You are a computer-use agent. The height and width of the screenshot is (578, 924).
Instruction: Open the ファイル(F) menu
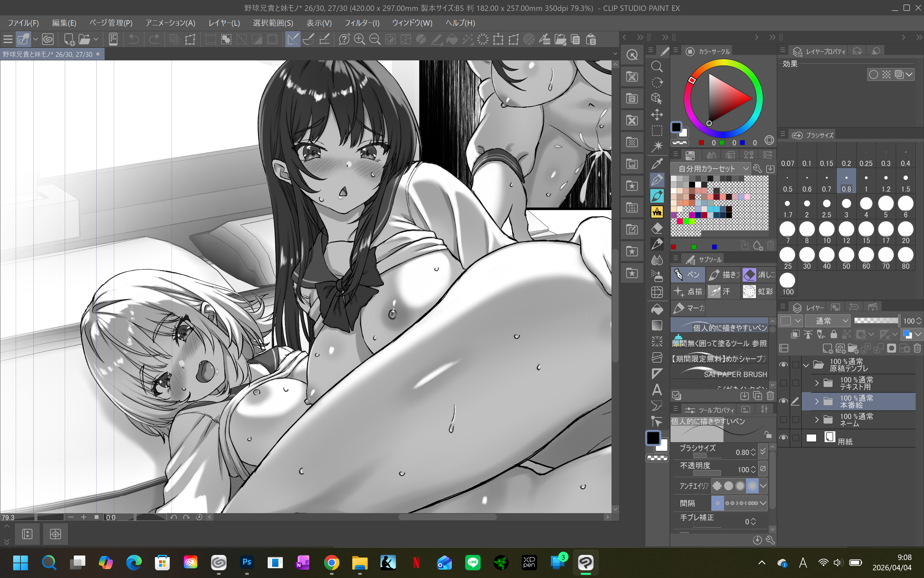tap(23, 23)
